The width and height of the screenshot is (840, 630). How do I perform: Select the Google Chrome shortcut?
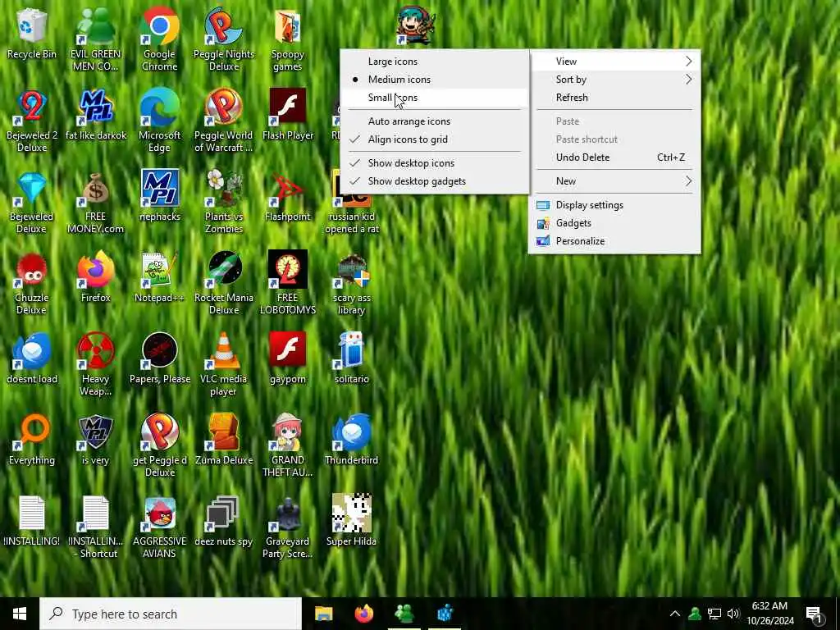click(x=160, y=39)
